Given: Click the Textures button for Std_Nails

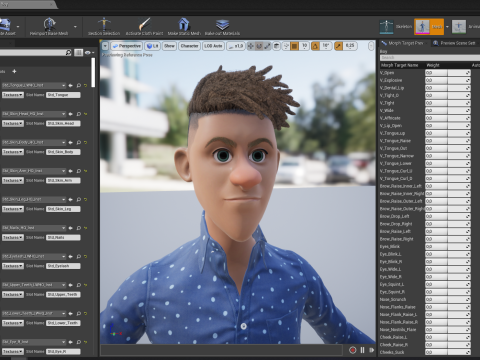Looking at the screenshot, I should pos(13,237).
